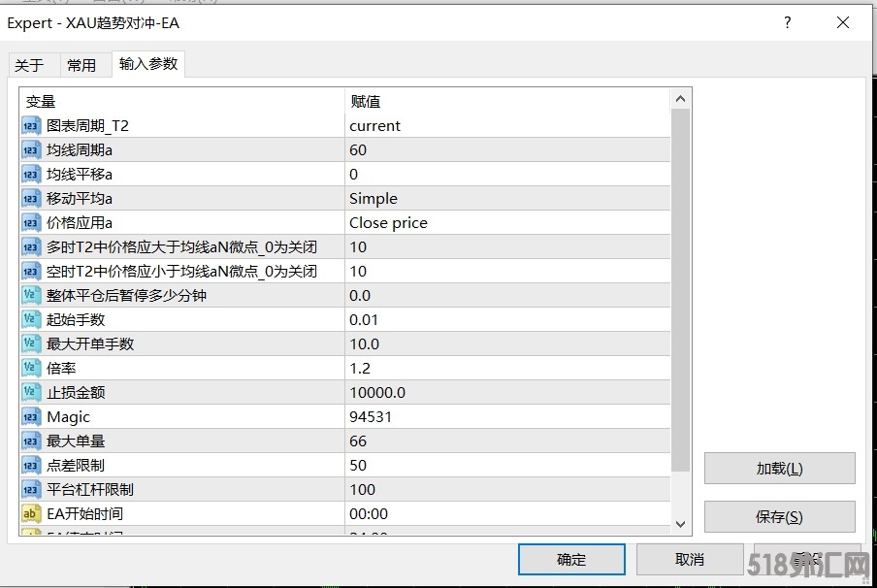The height and width of the screenshot is (588, 877).
Task: Click the string icon beside EA开始时间
Action: click(31, 514)
